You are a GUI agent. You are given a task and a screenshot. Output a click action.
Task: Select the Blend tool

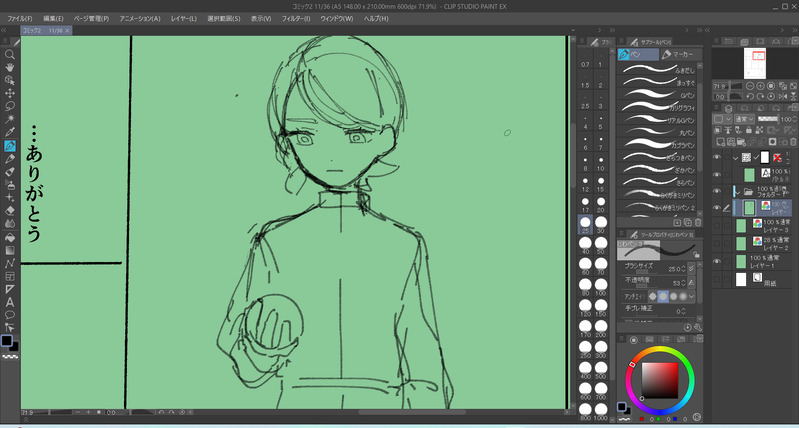10,224
